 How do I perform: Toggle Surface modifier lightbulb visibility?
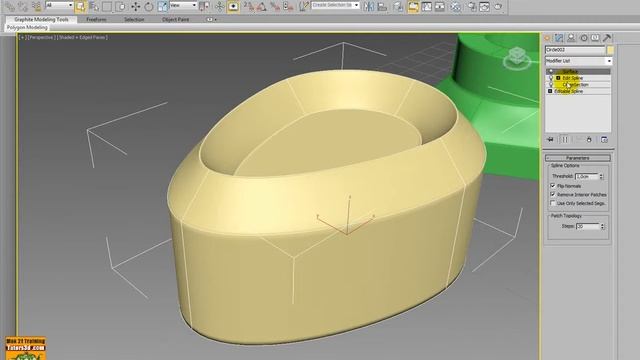551,72
